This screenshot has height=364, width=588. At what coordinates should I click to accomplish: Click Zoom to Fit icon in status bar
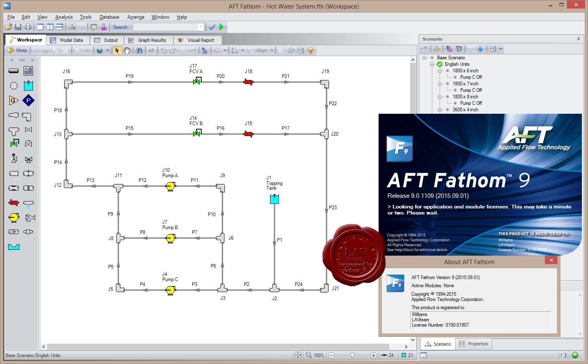pos(298,355)
